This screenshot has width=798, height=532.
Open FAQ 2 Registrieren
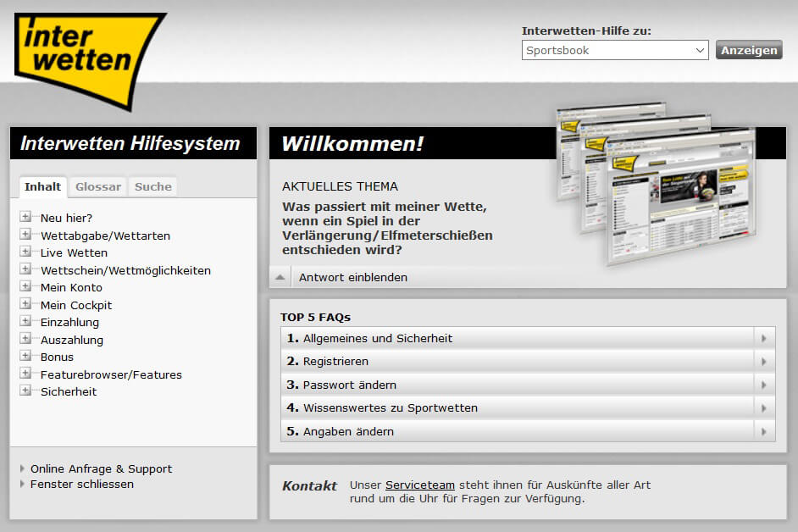pos(528,362)
